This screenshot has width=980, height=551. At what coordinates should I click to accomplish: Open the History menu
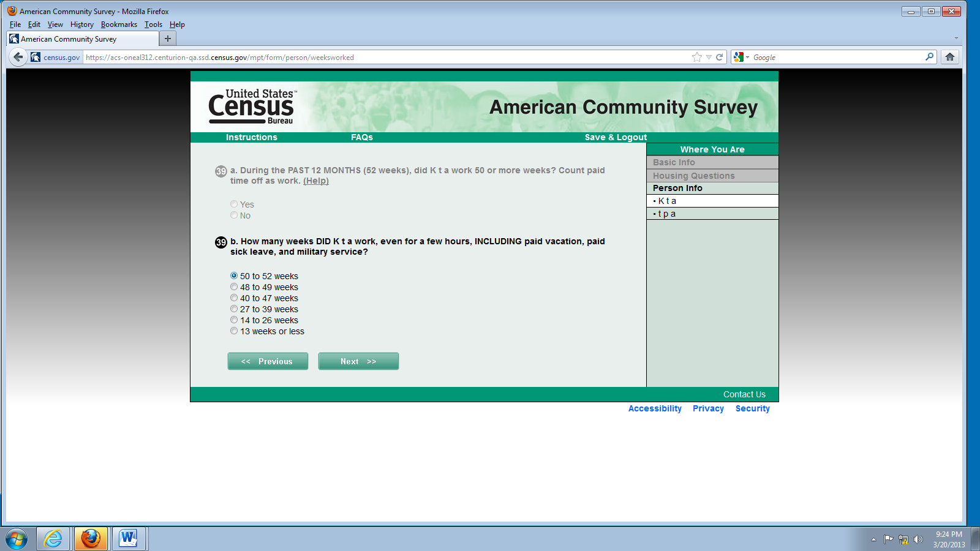(x=81, y=24)
